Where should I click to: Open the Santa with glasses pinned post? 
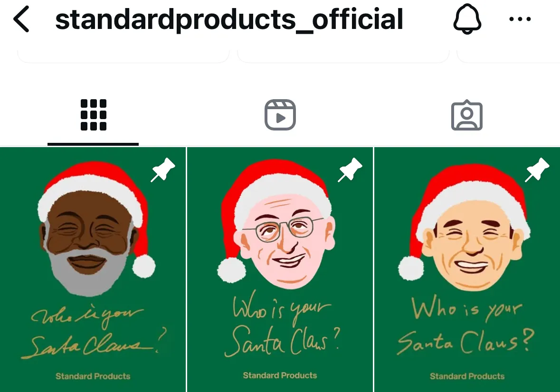[280, 270]
